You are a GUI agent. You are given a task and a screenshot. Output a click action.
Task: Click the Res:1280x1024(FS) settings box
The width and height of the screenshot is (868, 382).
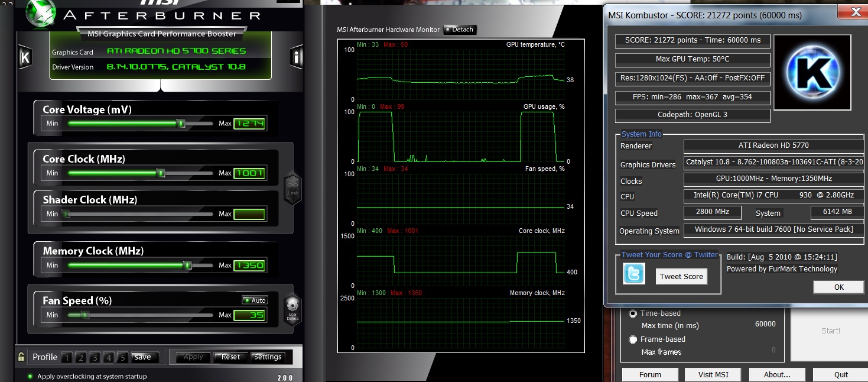point(693,77)
